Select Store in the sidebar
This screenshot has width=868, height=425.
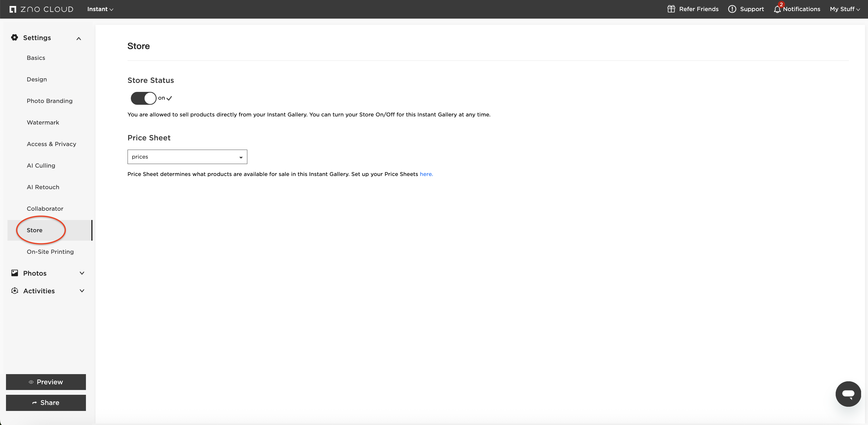[x=35, y=230]
